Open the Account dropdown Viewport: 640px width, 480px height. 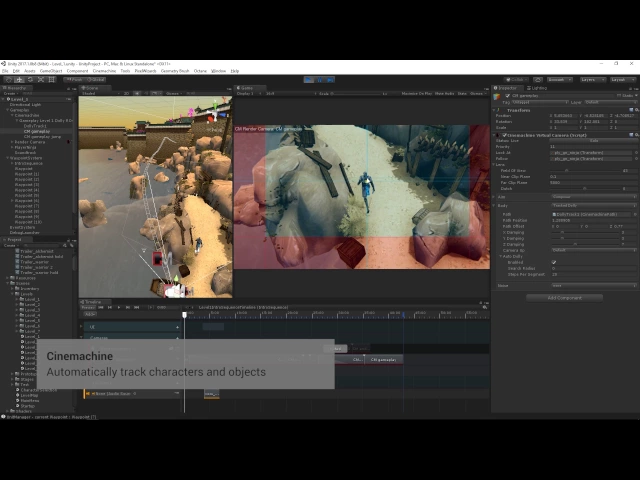pos(559,80)
